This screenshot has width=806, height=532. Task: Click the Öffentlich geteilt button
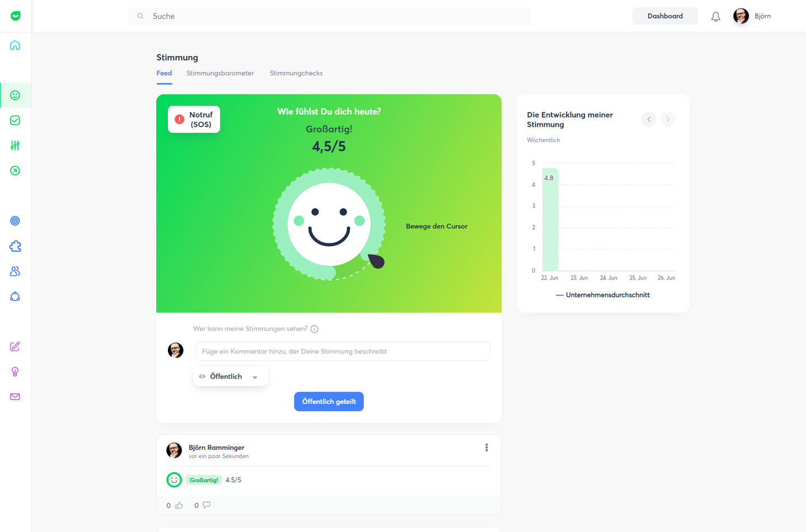pos(329,402)
